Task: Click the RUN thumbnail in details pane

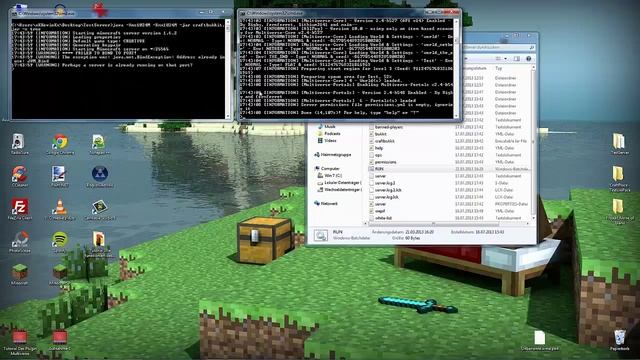Action: [x=320, y=235]
